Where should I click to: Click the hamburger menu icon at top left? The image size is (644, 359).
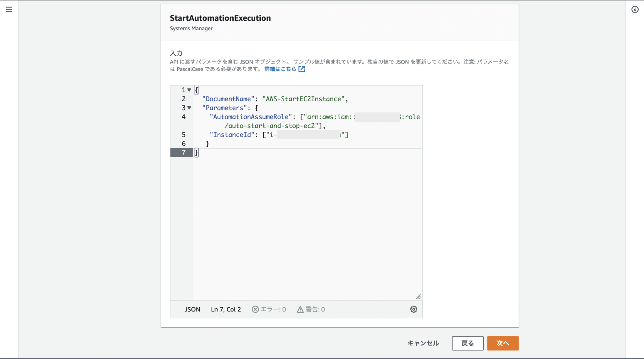coord(8,9)
